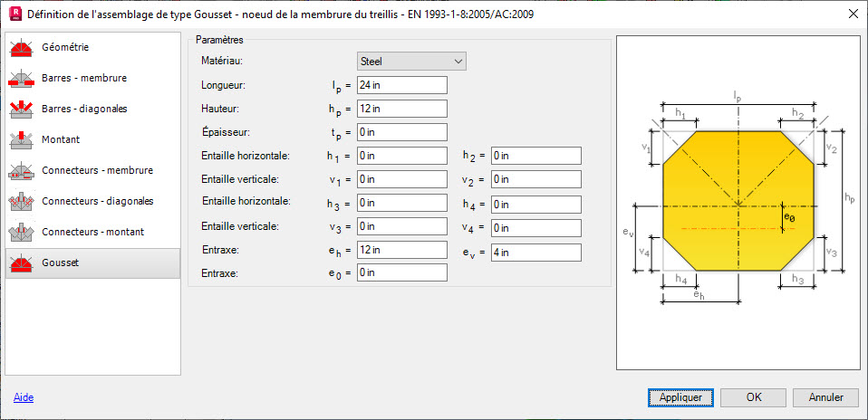Click the Longueur lp input field

tap(402, 85)
